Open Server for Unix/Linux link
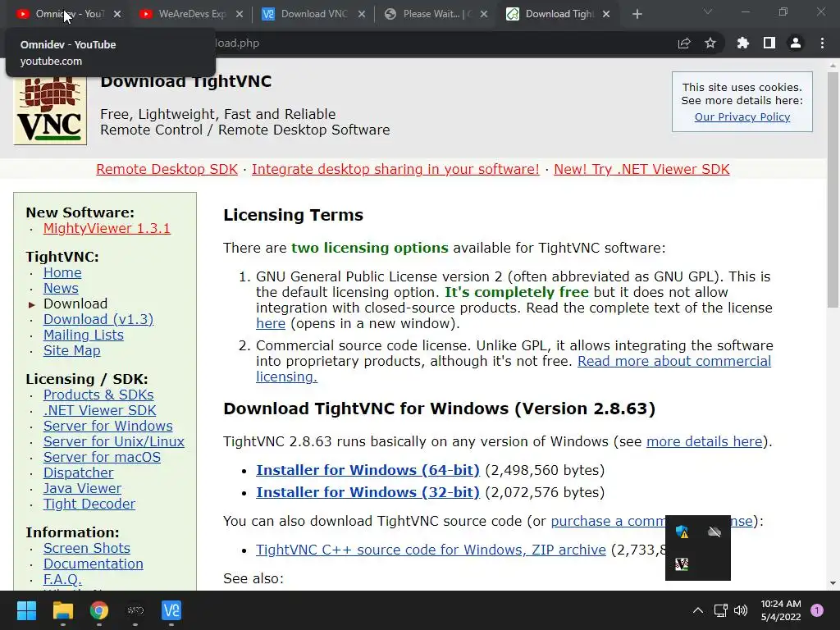The width and height of the screenshot is (840, 630). coord(114,441)
